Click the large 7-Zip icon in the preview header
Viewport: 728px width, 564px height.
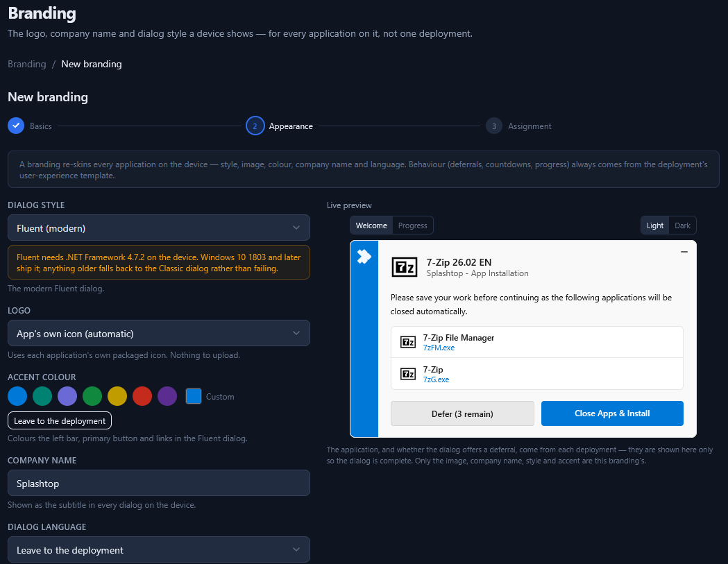(x=405, y=267)
